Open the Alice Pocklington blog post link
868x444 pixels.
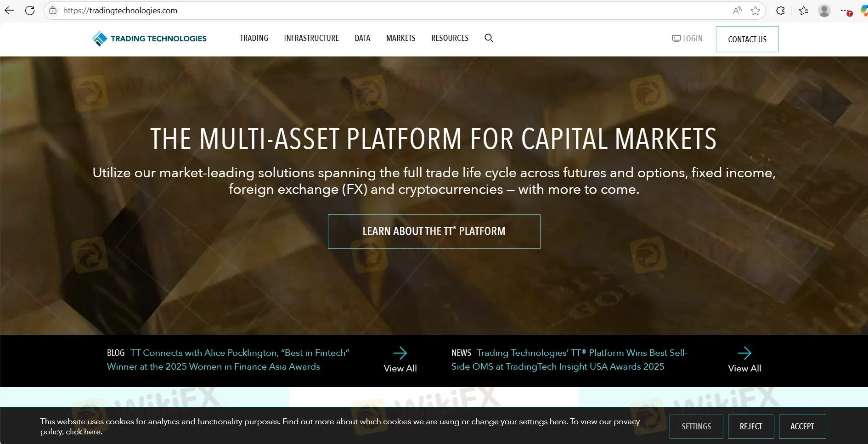(x=228, y=360)
